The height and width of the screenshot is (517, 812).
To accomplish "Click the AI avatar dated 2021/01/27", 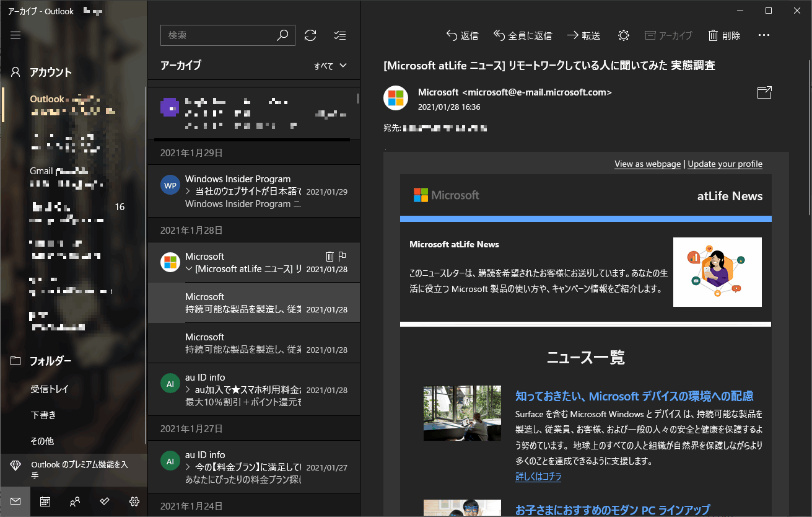I will [x=170, y=461].
